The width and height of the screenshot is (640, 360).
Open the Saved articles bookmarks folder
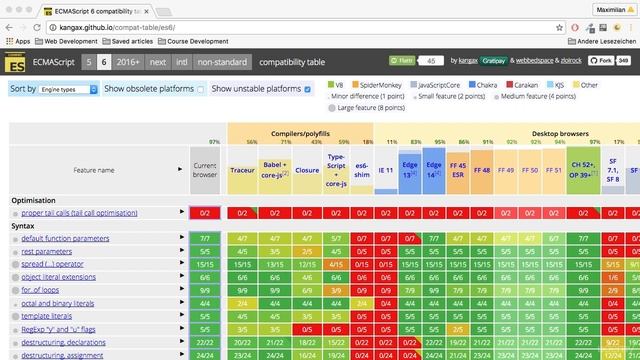[x=128, y=41]
